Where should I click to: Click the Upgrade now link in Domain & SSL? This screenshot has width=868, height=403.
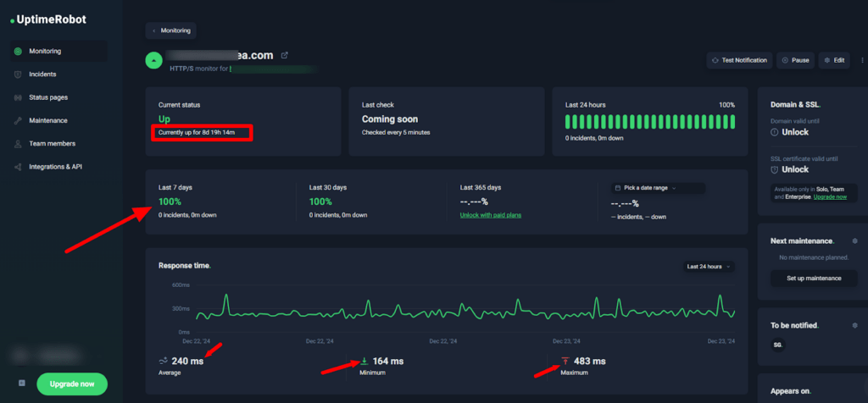coord(830,196)
